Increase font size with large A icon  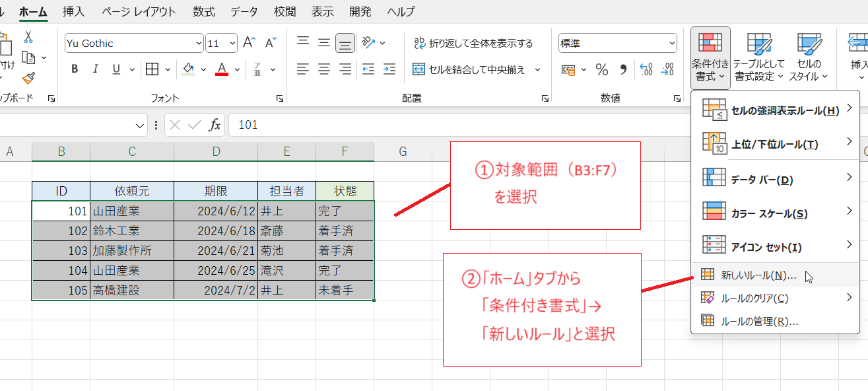(x=249, y=44)
